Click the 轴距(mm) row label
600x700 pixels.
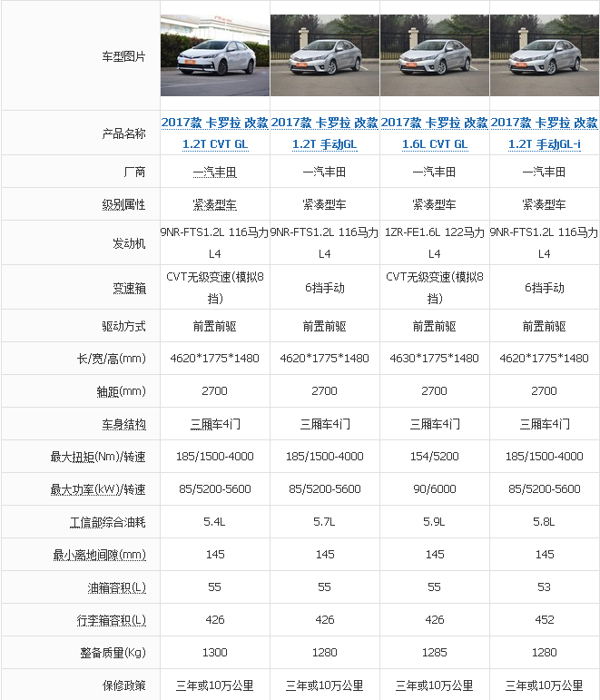tap(122, 391)
